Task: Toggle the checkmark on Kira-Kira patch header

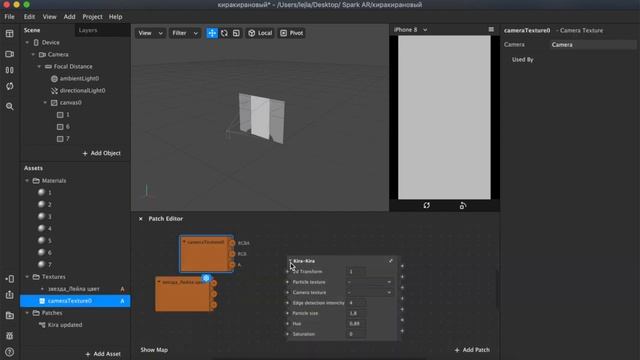Action: [x=391, y=261]
